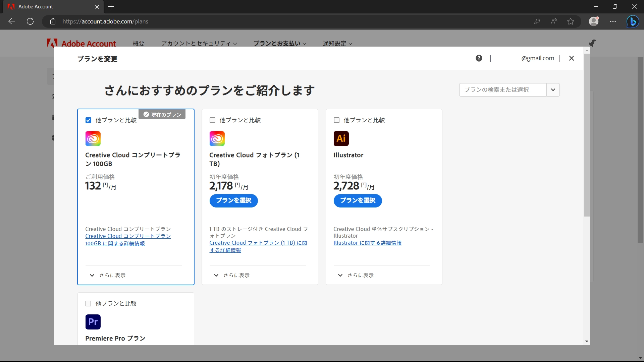Open the help icon in the plan change dialog
644x362 pixels.
[x=479, y=58]
